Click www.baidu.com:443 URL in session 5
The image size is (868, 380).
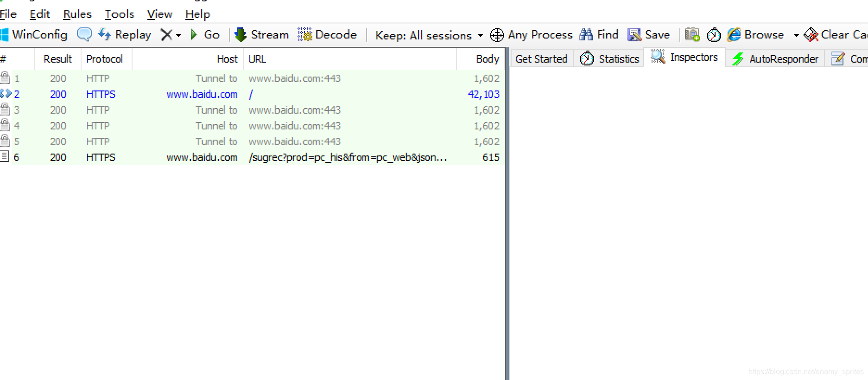pyautogui.click(x=295, y=142)
